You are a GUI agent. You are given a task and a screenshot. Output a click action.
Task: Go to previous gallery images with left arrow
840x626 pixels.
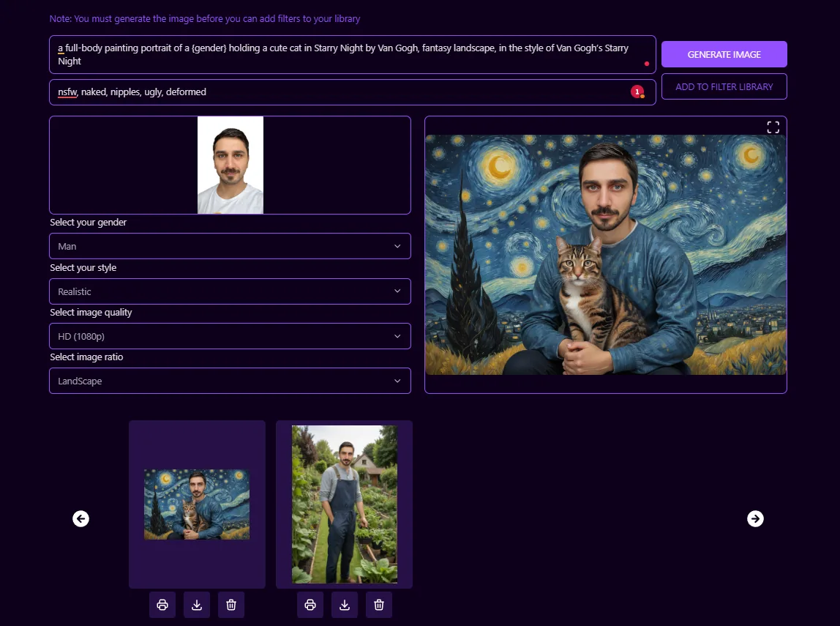point(81,518)
